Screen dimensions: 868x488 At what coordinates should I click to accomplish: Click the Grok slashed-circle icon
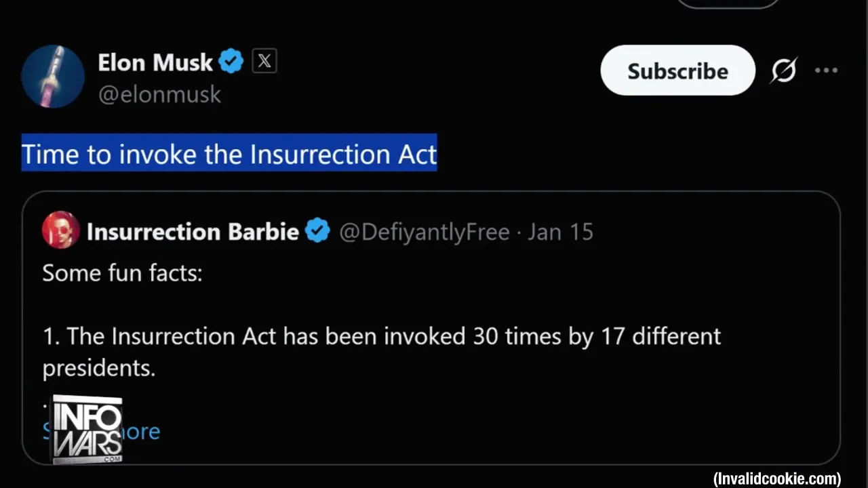point(783,70)
